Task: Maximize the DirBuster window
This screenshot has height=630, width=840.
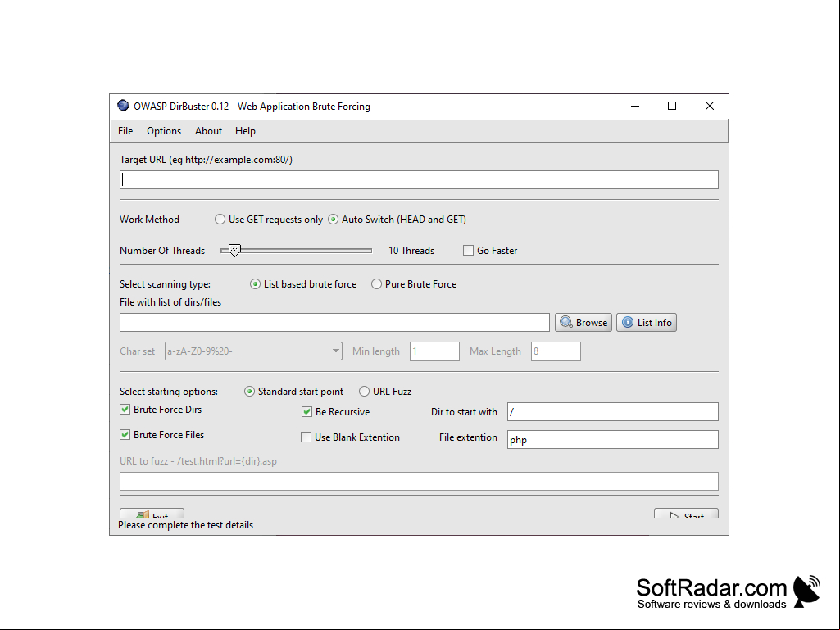Action: 672,106
